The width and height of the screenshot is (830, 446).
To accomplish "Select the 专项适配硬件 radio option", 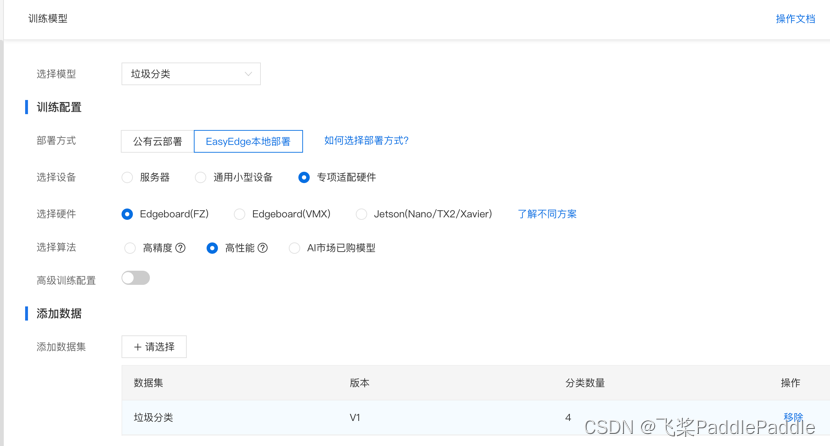I will (304, 178).
